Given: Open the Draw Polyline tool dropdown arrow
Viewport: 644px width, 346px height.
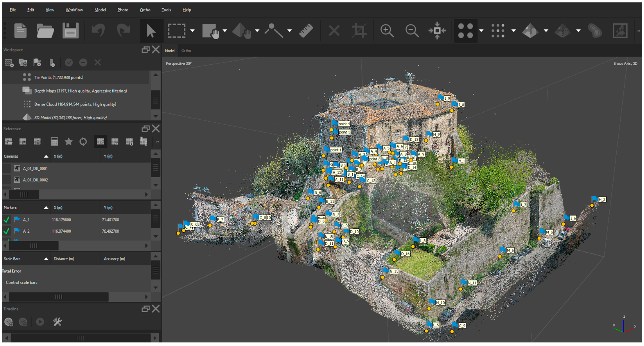Looking at the screenshot, I should (290, 31).
